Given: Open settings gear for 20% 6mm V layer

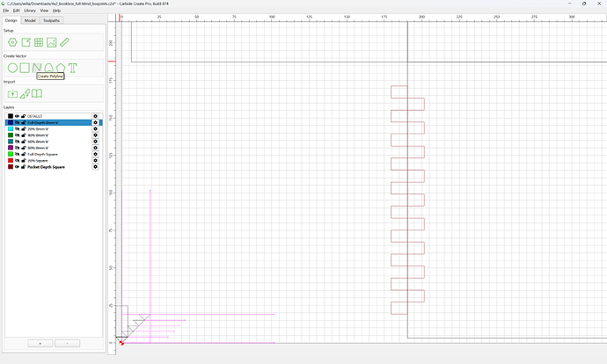Looking at the screenshot, I should pos(95,129).
